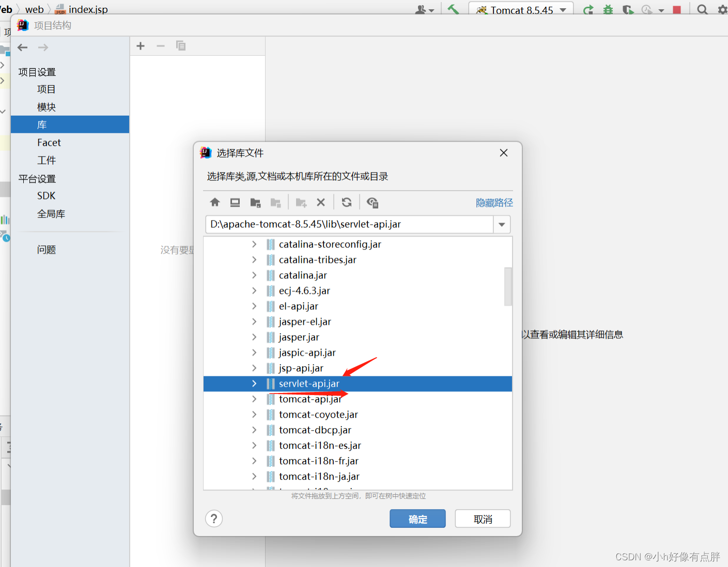Select 模块 in the 项目设置 sidebar

tap(46, 106)
